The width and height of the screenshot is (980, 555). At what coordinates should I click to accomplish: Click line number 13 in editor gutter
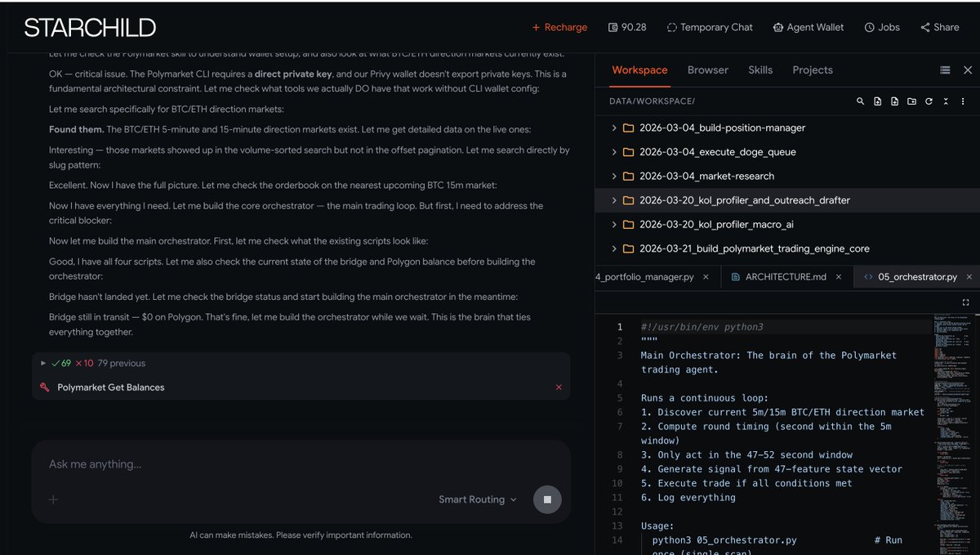tap(618, 526)
